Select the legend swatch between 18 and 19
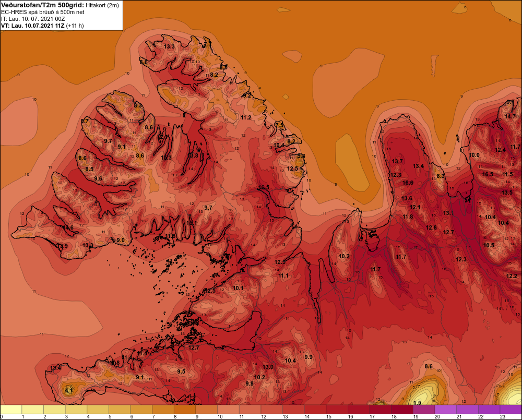Viewport: 522px width, 420px height. tap(402, 410)
